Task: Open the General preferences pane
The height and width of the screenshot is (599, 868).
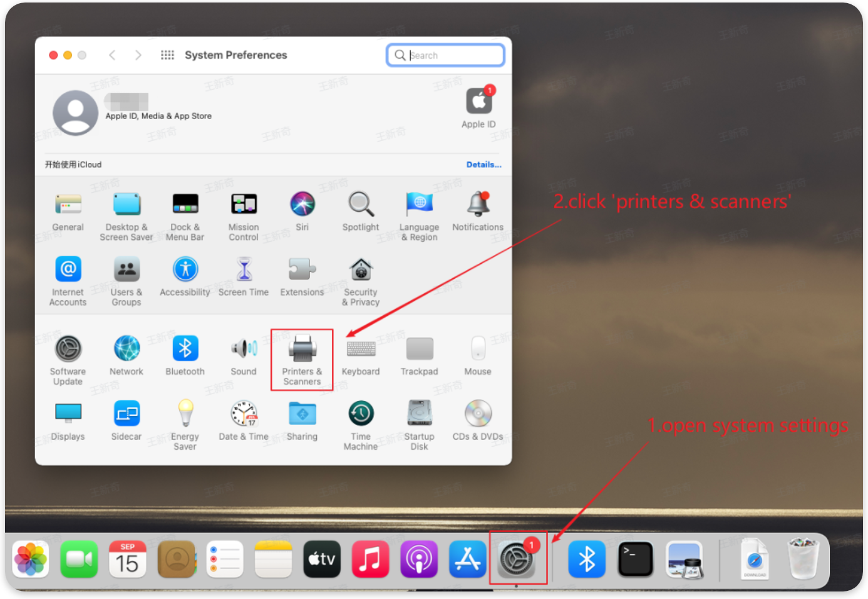Action: 68,204
